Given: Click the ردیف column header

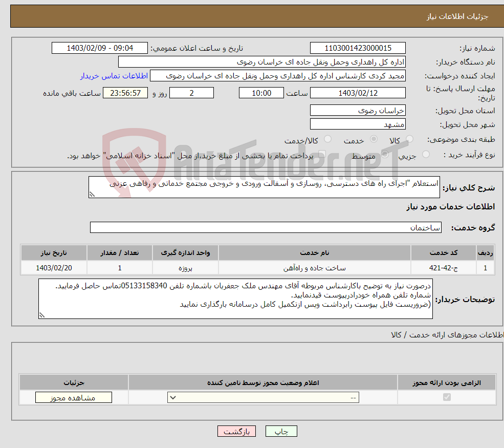Looking at the screenshot, I should point(485,253).
